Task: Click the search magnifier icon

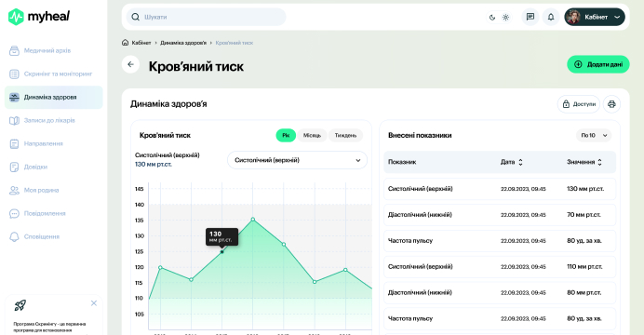Action: 135,18
